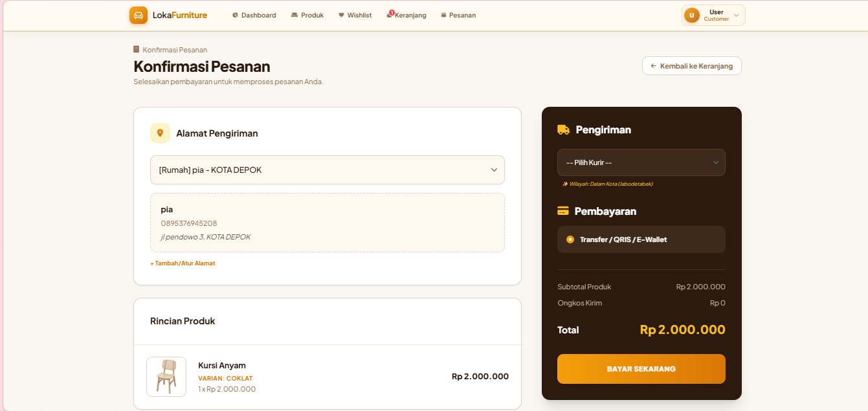868x411 pixels.
Task: Click the user avatar circle labeled U
Action: (692, 15)
